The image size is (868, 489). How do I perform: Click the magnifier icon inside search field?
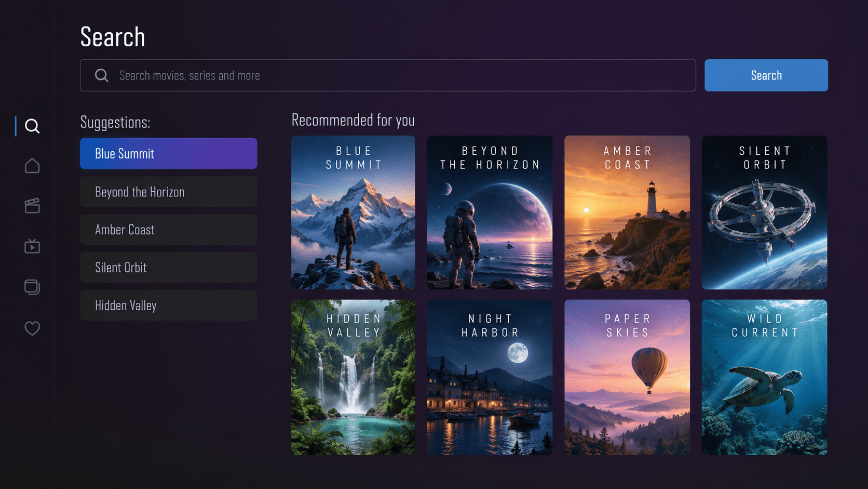click(102, 75)
